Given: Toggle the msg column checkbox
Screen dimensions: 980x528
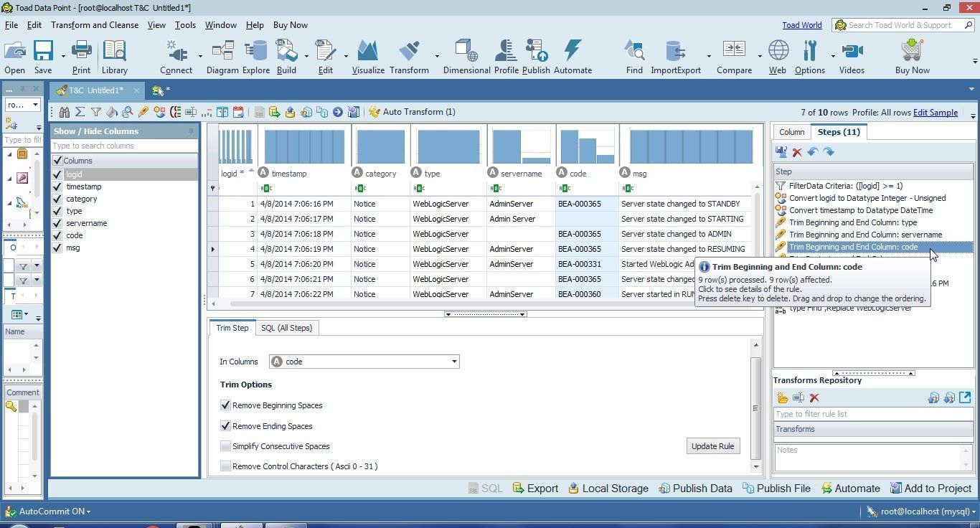Looking at the screenshot, I should point(57,247).
